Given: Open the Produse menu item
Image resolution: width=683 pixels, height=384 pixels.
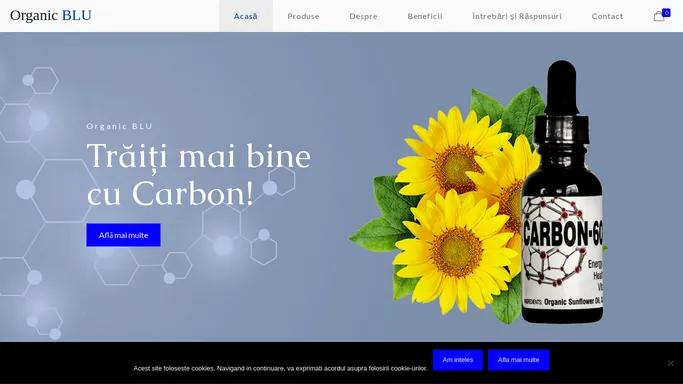Looking at the screenshot, I should (x=303, y=16).
